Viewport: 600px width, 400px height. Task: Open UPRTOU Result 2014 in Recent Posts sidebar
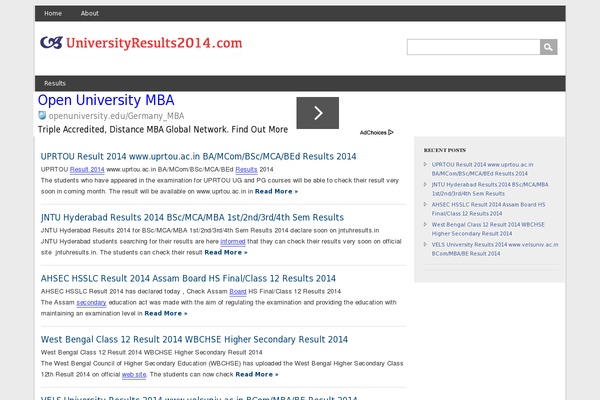(x=482, y=169)
